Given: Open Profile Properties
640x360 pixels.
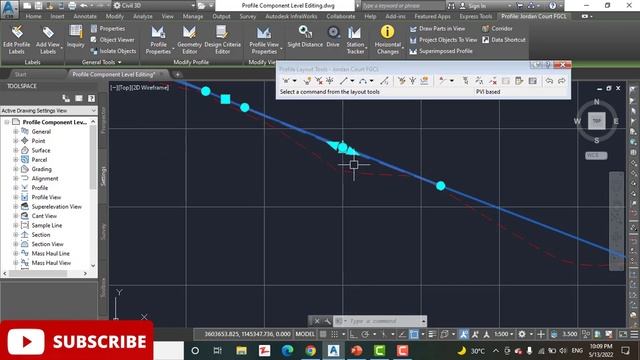Looking at the screenshot, I should coord(158,40).
